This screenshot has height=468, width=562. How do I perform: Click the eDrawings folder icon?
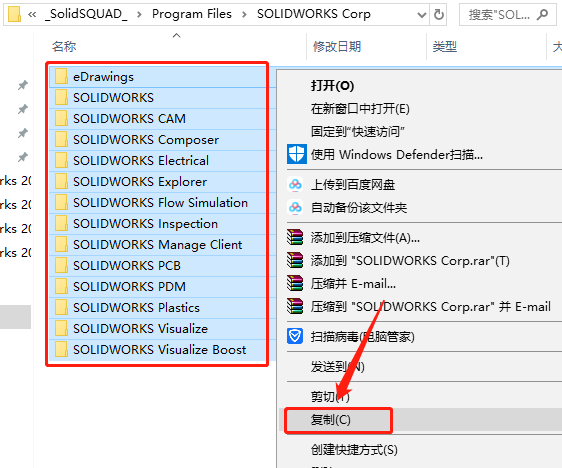point(61,76)
